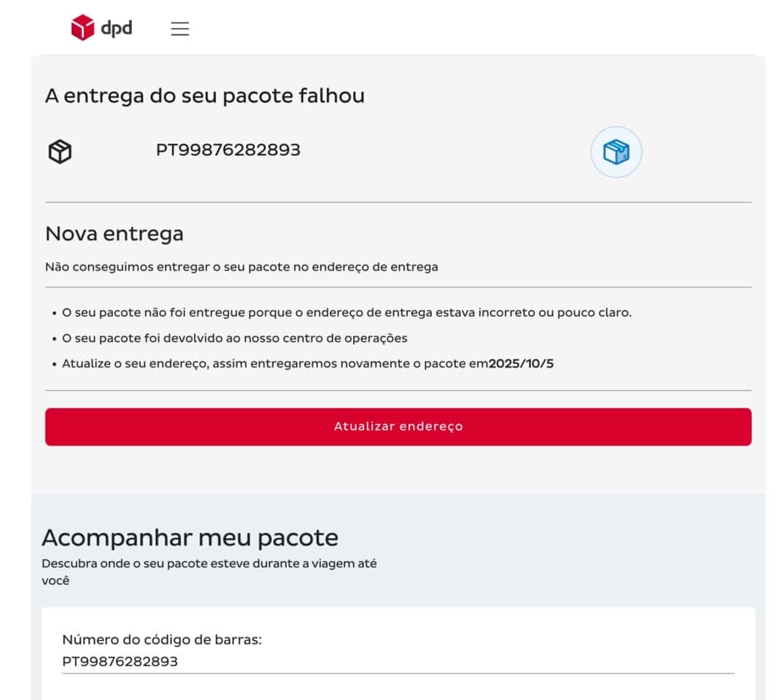Click the "Acompanhar meu pacote" heading
The width and height of the screenshot is (779, 700).
[191, 537]
